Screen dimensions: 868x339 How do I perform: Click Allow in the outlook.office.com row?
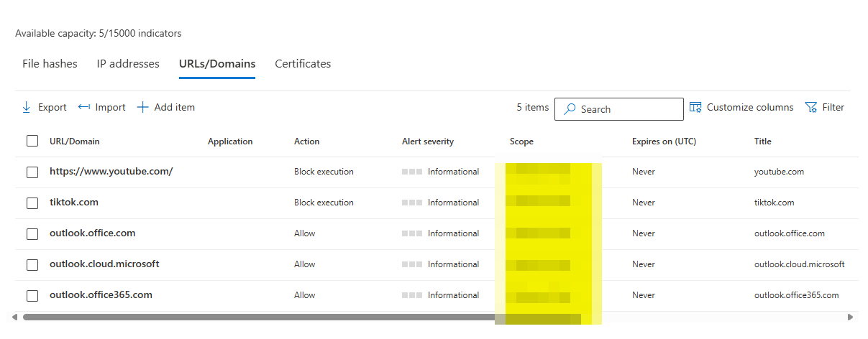pyautogui.click(x=305, y=233)
